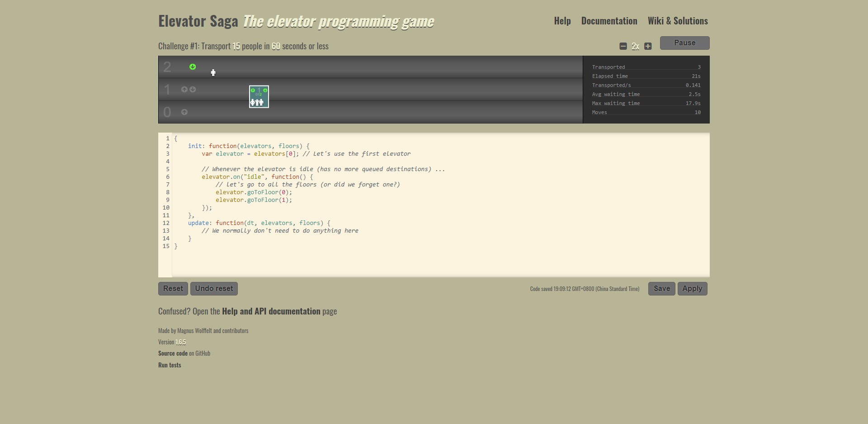Click the waiting passenger on floor 2
This screenshot has width=868, height=424.
(x=213, y=72)
